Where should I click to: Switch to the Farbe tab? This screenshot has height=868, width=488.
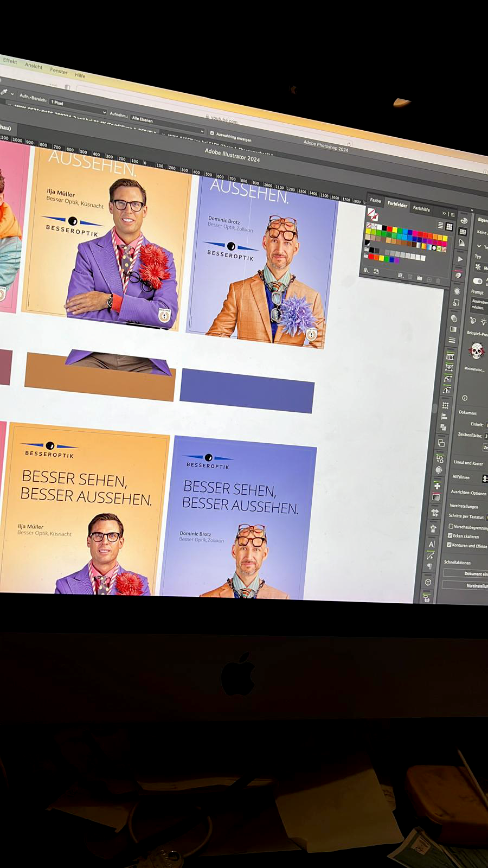[376, 200]
